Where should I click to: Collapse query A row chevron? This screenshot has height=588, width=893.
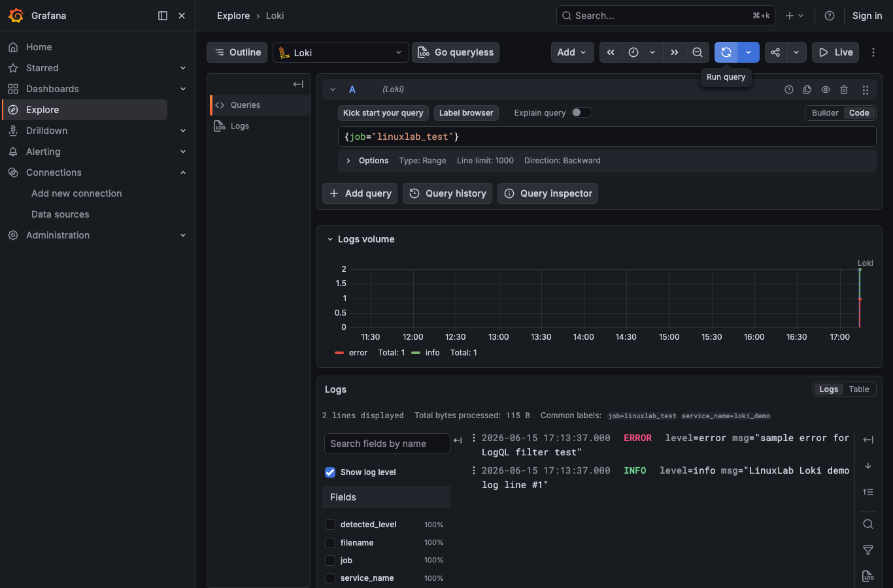[333, 90]
